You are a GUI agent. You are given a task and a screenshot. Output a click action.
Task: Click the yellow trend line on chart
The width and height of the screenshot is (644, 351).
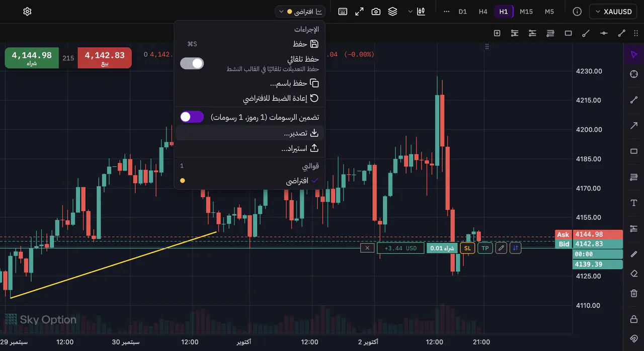pyautogui.click(x=113, y=265)
